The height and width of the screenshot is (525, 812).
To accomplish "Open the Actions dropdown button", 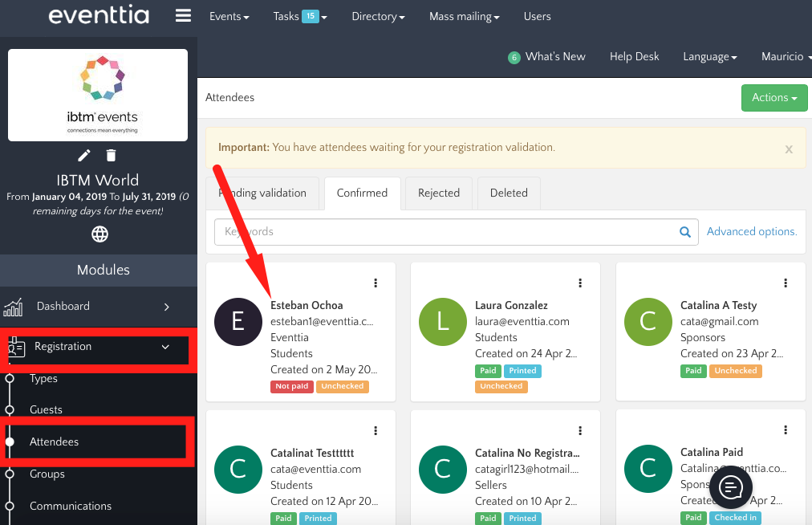I will (x=773, y=98).
